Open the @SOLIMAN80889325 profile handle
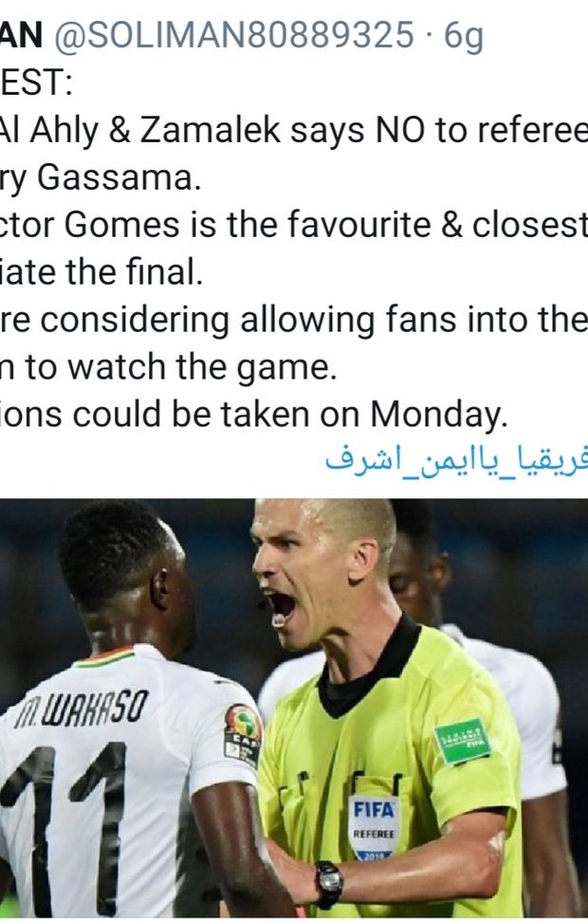588x923 pixels. 234,35
